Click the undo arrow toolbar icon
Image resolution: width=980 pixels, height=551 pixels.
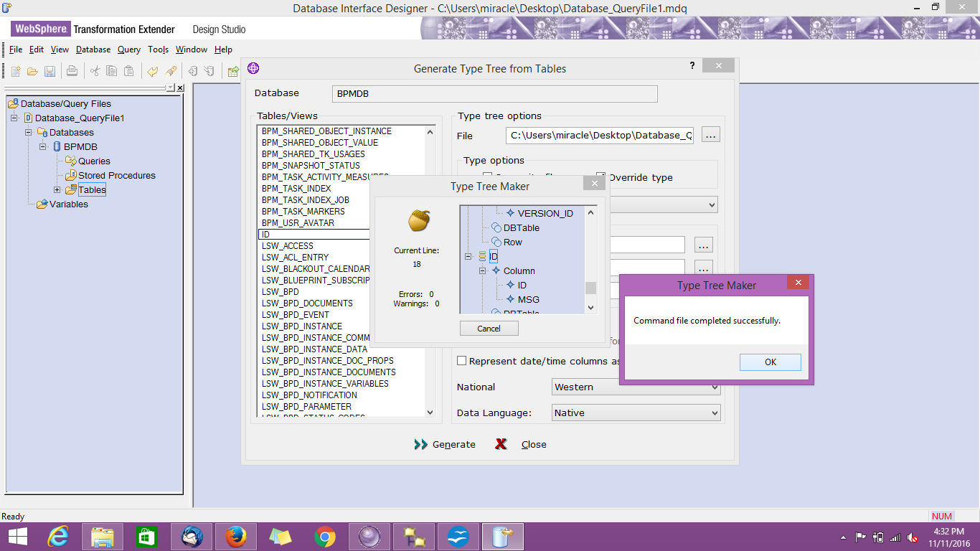pyautogui.click(x=151, y=70)
